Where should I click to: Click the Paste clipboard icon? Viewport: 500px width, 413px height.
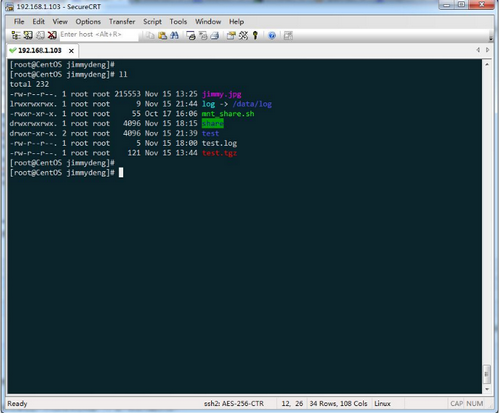(162, 35)
